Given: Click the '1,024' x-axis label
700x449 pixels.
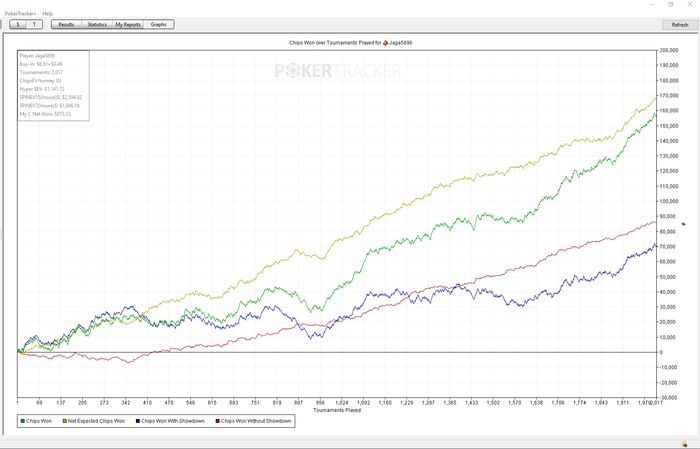Looking at the screenshot, I should pyautogui.click(x=342, y=403).
